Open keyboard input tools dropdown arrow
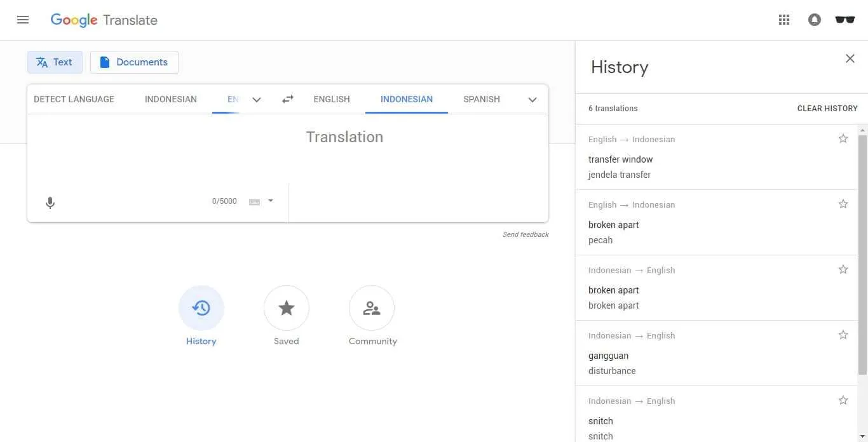Viewport: 868px width, 442px height. [271, 201]
